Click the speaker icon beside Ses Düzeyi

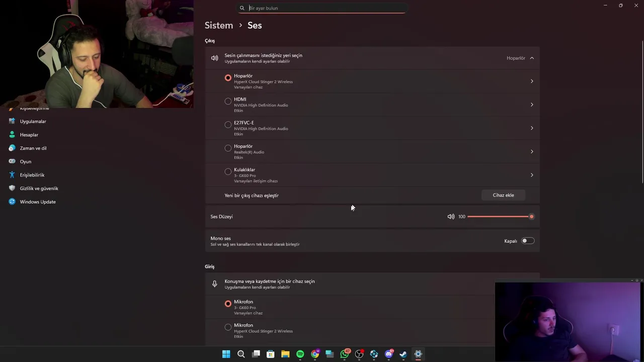451,217
